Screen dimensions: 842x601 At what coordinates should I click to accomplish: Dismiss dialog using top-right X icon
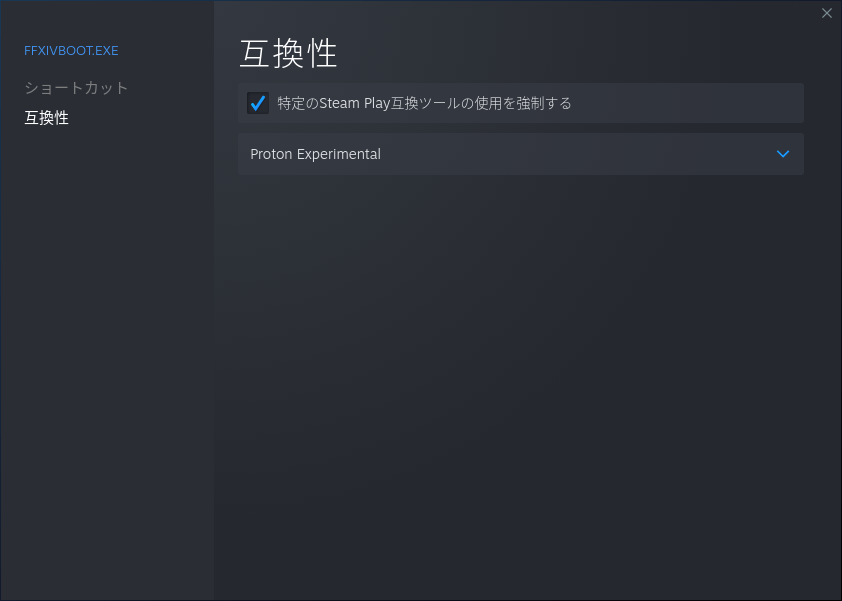(826, 13)
